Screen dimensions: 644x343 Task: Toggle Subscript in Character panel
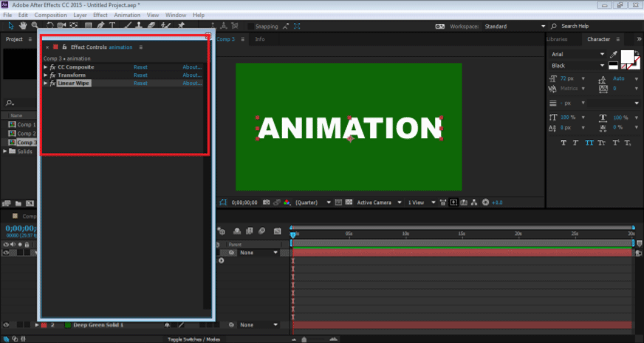coord(628,143)
